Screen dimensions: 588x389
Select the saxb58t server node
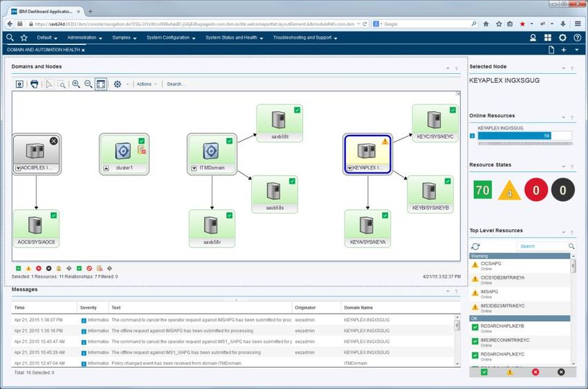click(x=279, y=123)
